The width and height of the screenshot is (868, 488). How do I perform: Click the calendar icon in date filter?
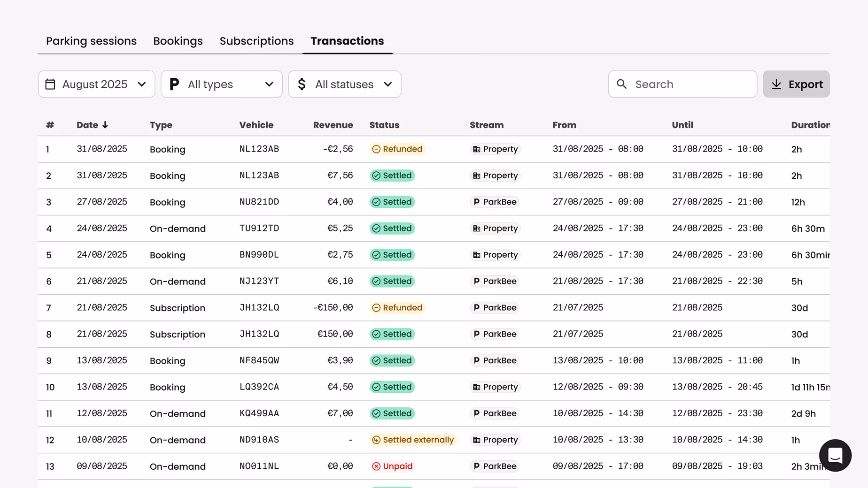(x=50, y=84)
